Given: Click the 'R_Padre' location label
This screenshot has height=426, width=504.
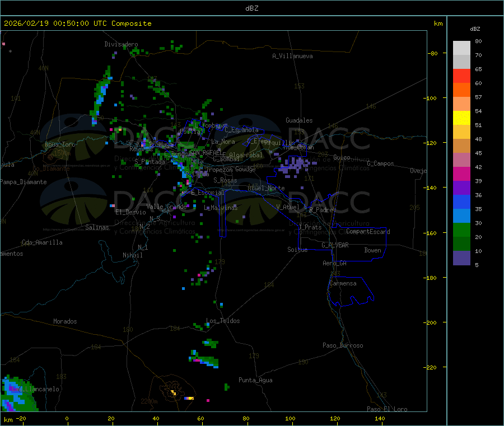Looking at the screenshot, I should pos(321,210).
